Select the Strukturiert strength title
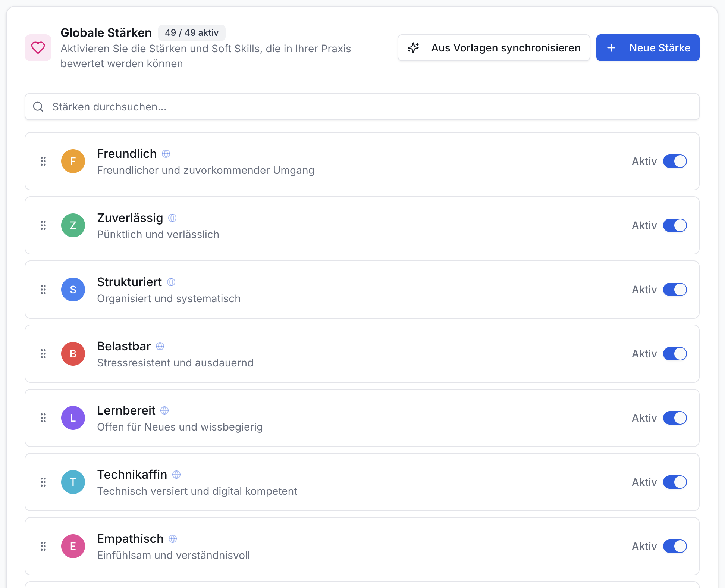Image resolution: width=725 pixels, height=588 pixels. coord(129,282)
